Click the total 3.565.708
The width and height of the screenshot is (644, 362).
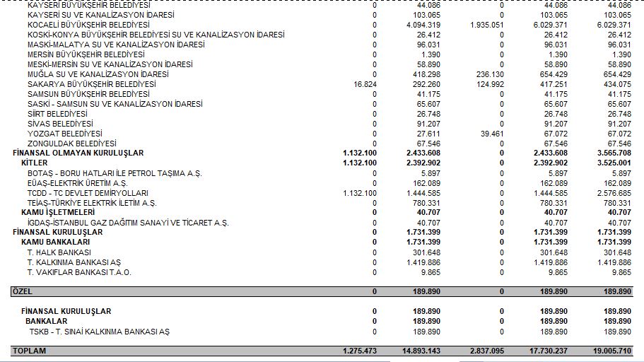tap(614, 153)
